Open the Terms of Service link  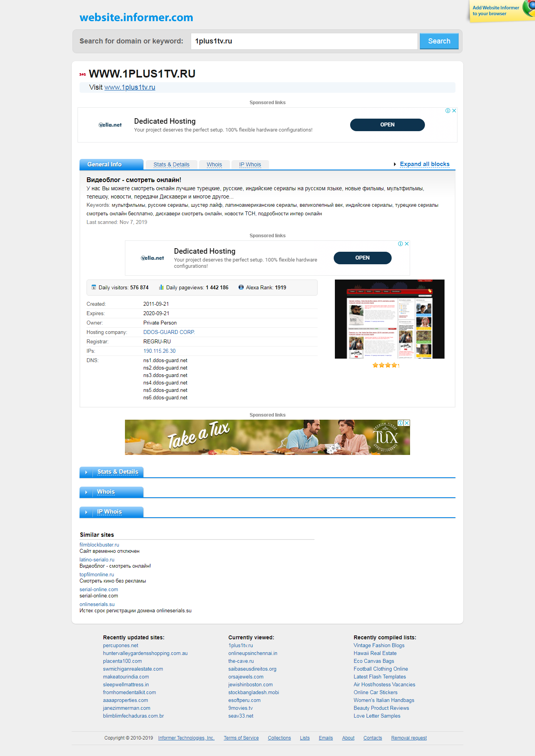[241, 738]
